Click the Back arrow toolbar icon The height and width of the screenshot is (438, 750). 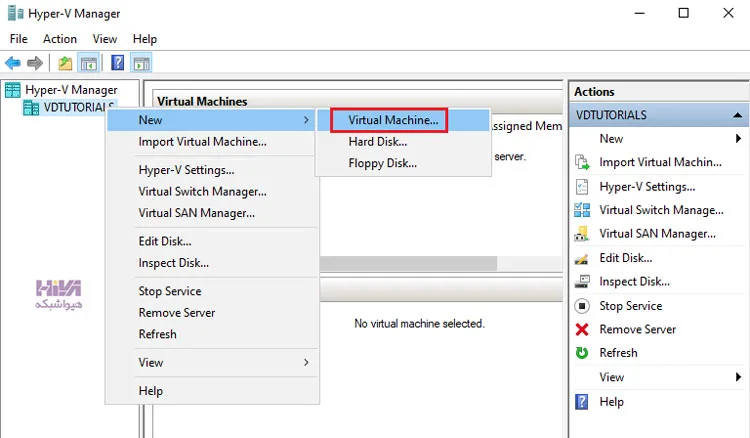13,63
